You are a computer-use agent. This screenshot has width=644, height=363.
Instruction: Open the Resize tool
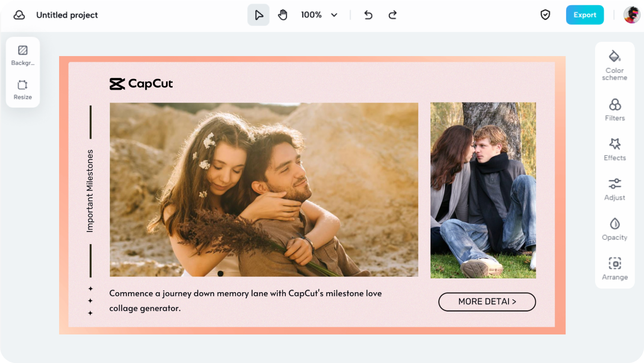[x=22, y=89]
